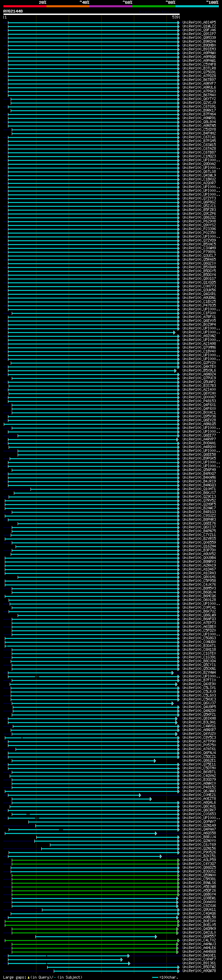Choose alignment entry UniRef100_Q7RV52
Viewport: 222px width, 980px height.
coord(199,500)
